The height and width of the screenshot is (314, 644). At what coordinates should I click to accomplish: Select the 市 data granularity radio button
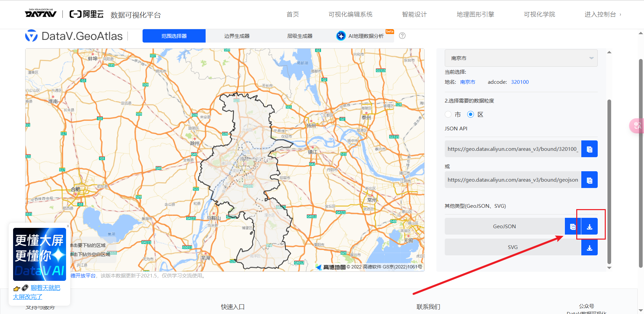pos(448,114)
